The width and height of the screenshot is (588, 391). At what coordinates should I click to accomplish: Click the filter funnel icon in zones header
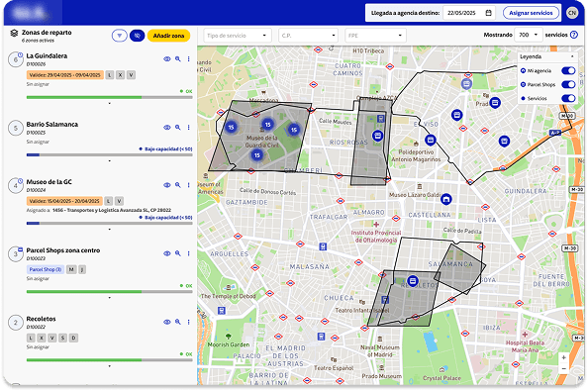click(x=119, y=36)
